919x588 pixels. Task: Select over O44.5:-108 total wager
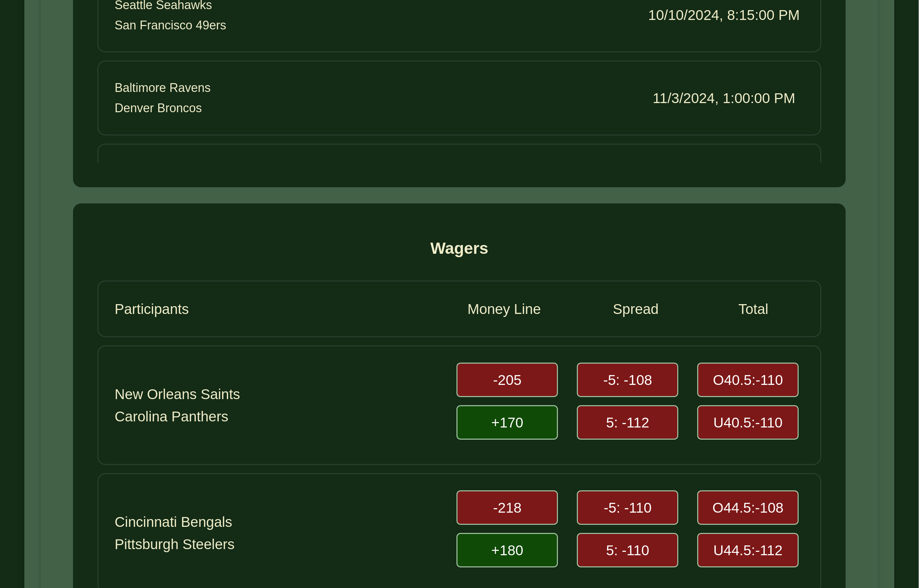click(748, 508)
